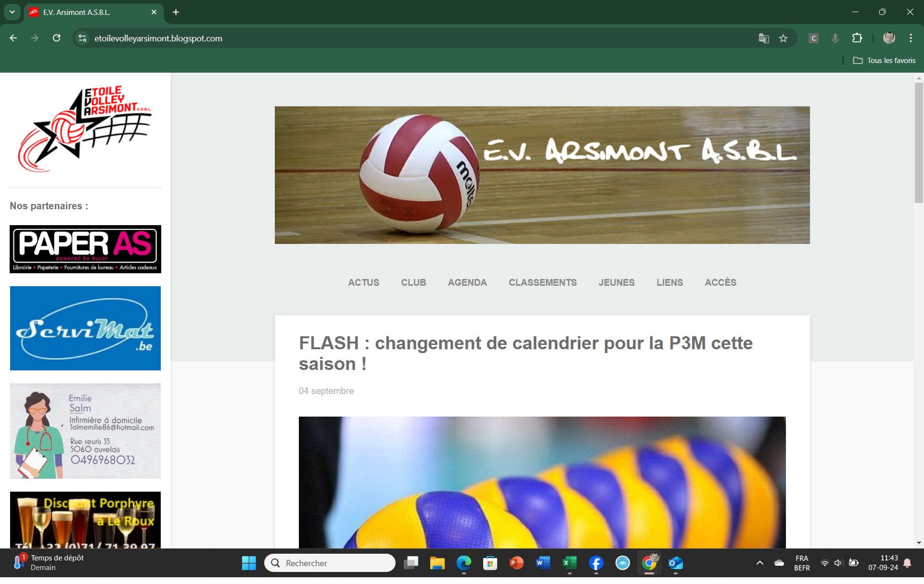The image size is (924, 584).
Task: Go back to previous page
Action: tap(13, 38)
